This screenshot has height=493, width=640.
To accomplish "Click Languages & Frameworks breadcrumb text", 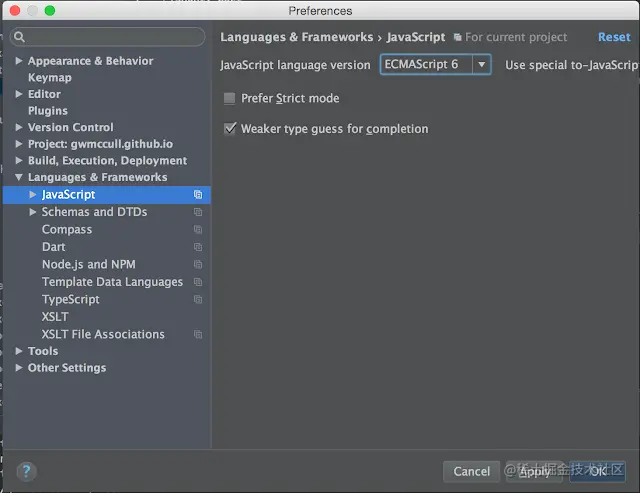I will pos(297,38).
